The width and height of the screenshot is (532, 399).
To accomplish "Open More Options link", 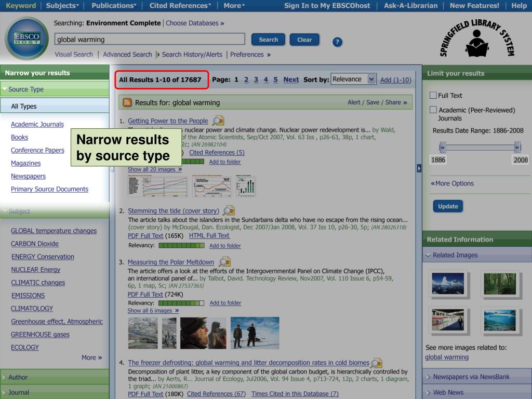I will pos(453,183).
